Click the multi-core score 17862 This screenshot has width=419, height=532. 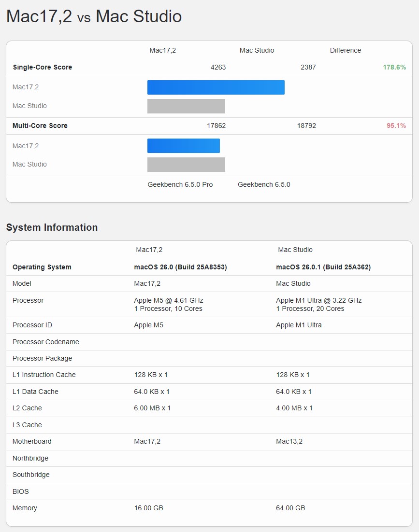tap(216, 126)
